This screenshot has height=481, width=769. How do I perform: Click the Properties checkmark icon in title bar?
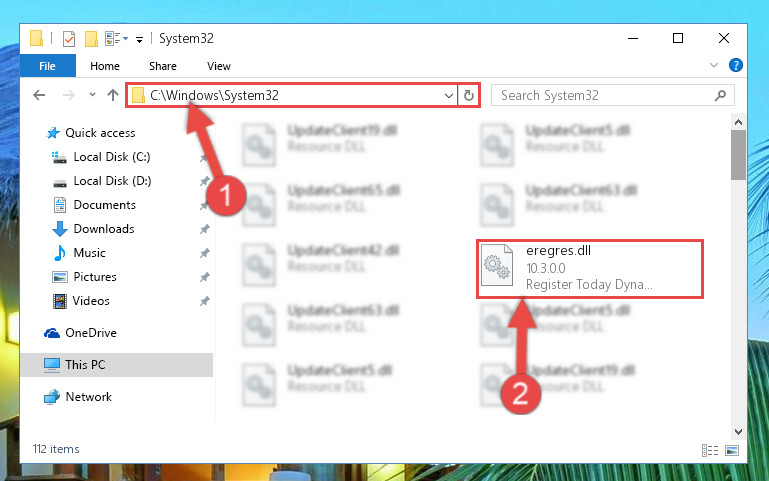coord(69,38)
